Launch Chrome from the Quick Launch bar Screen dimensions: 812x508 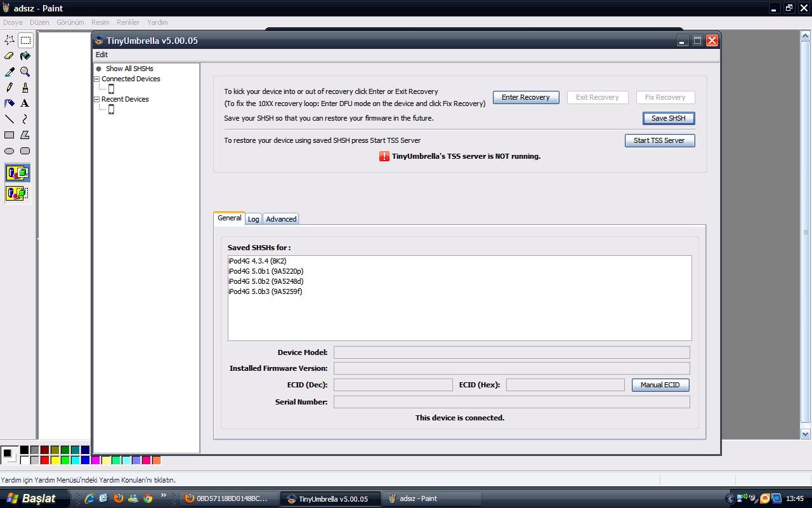148,498
